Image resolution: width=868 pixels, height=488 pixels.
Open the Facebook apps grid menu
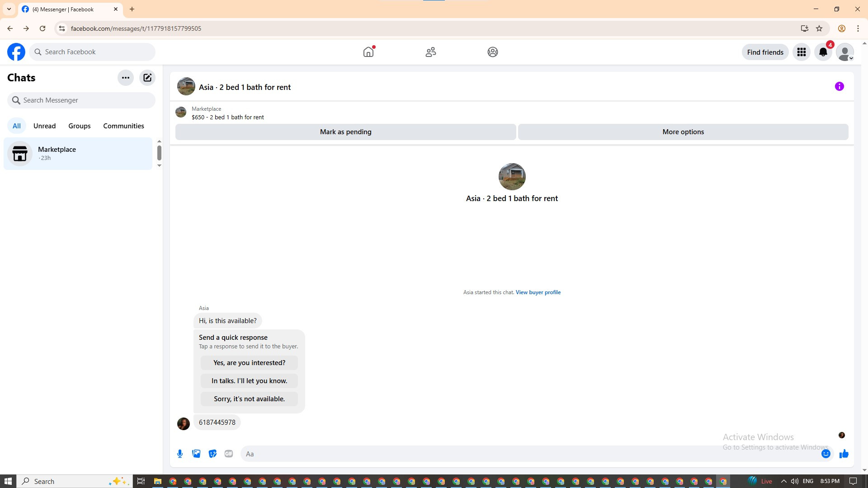click(801, 52)
